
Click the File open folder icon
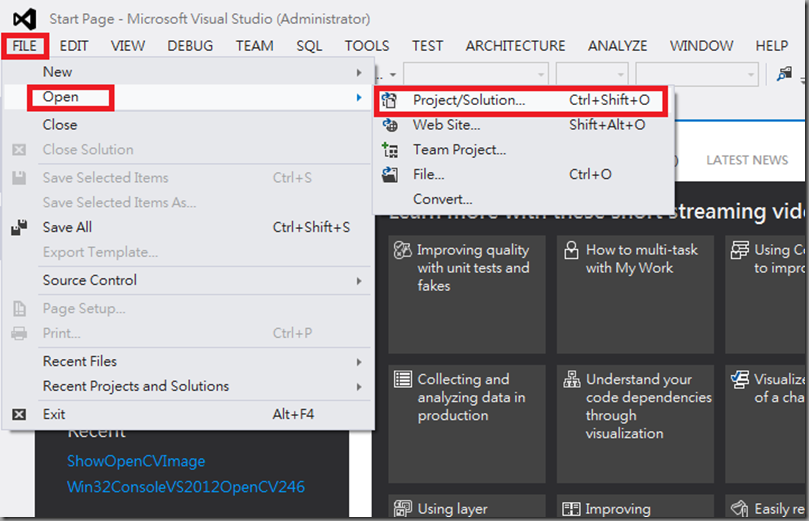coord(390,174)
